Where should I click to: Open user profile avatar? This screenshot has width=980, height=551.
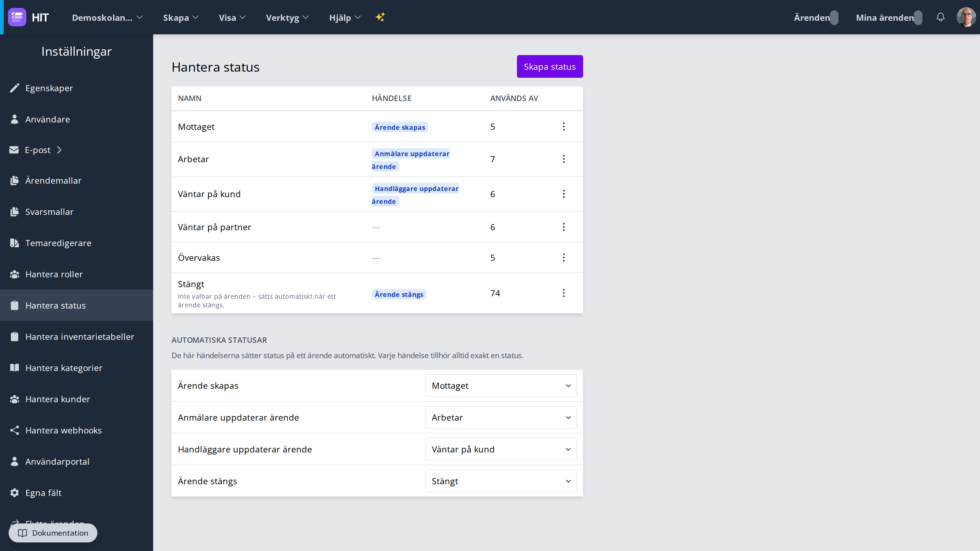pyautogui.click(x=966, y=17)
